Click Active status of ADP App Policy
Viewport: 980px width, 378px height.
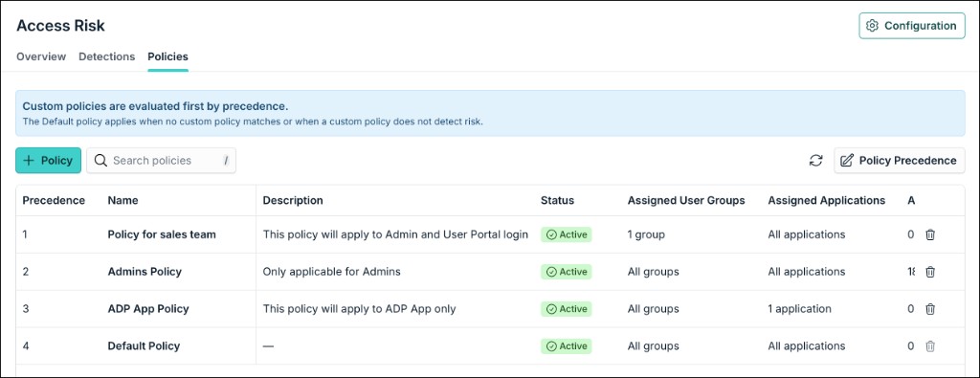point(567,309)
